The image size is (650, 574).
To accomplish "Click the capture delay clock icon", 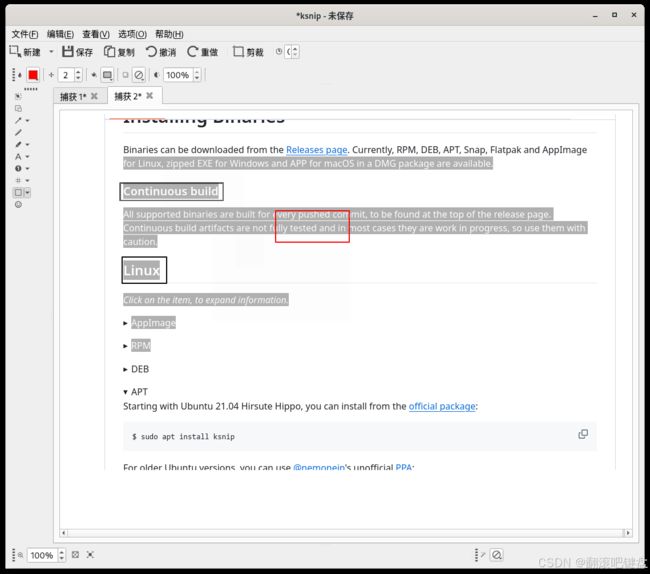I will [x=279, y=51].
